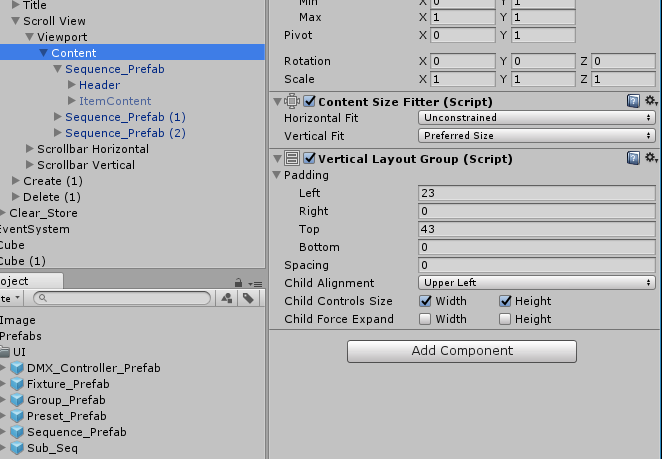662x459 pixels.
Task: Click the search by label tag icon
Action: [x=248, y=298]
